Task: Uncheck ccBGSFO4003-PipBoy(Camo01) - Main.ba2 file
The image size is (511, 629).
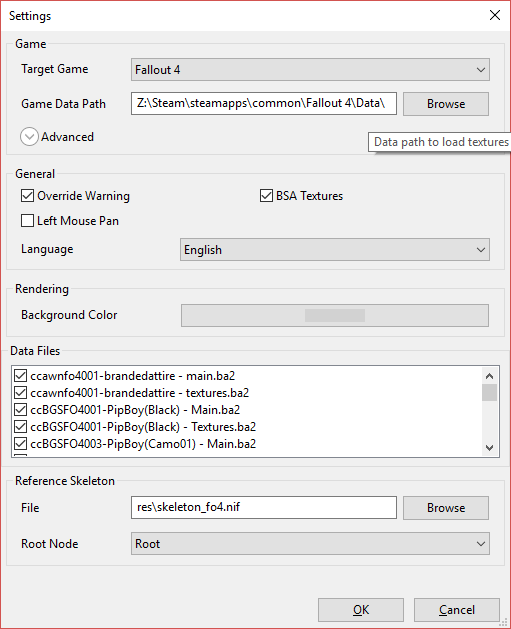Action: pos(20,444)
